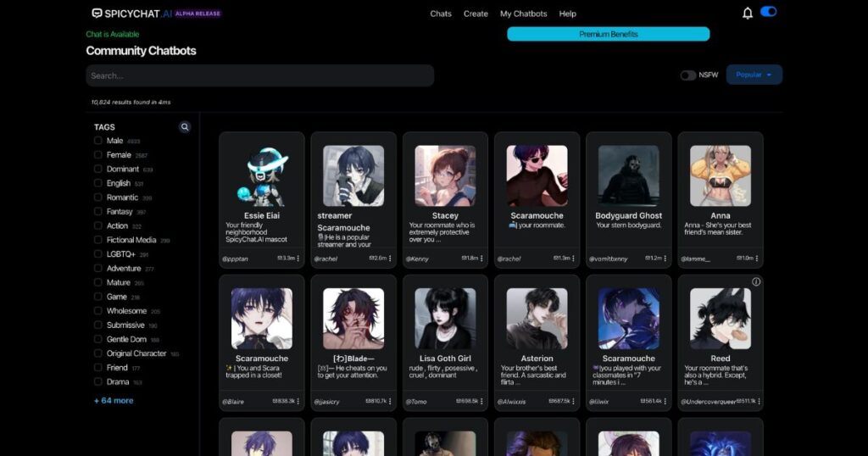This screenshot has height=456, width=868.
Task: Go to the Create page
Action: click(476, 14)
